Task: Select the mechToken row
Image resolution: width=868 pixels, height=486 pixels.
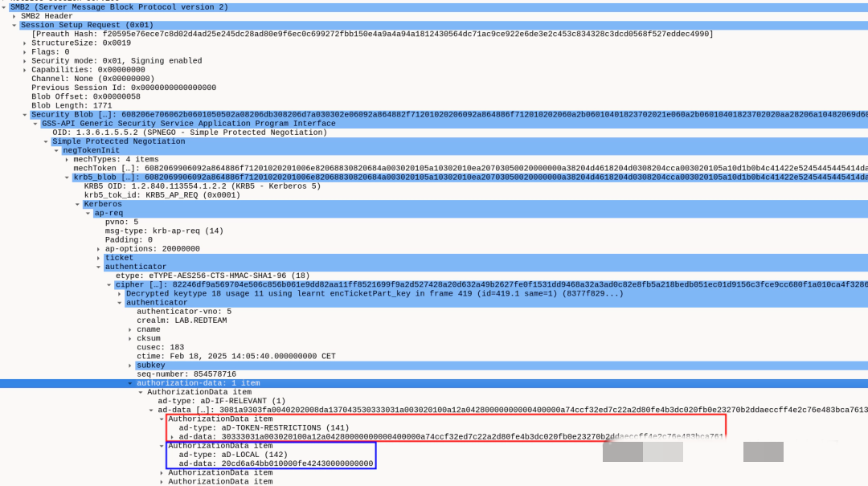Action: pyautogui.click(x=470, y=168)
